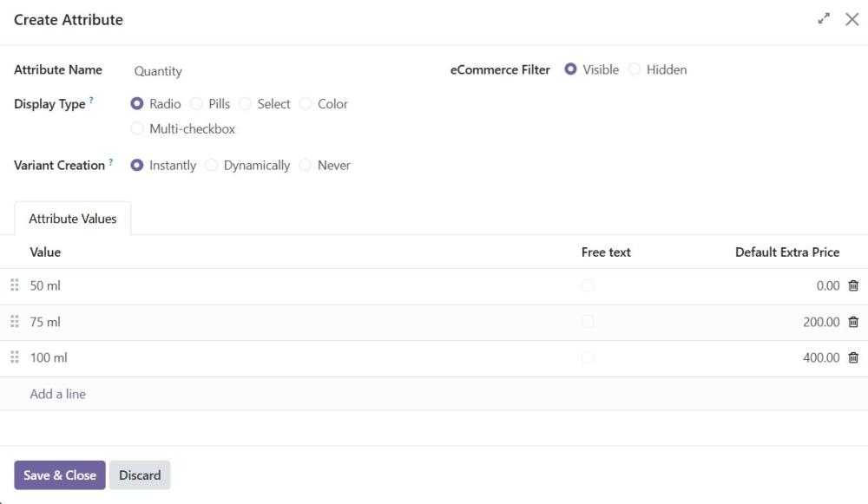Click Save & Close

point(58,475)
